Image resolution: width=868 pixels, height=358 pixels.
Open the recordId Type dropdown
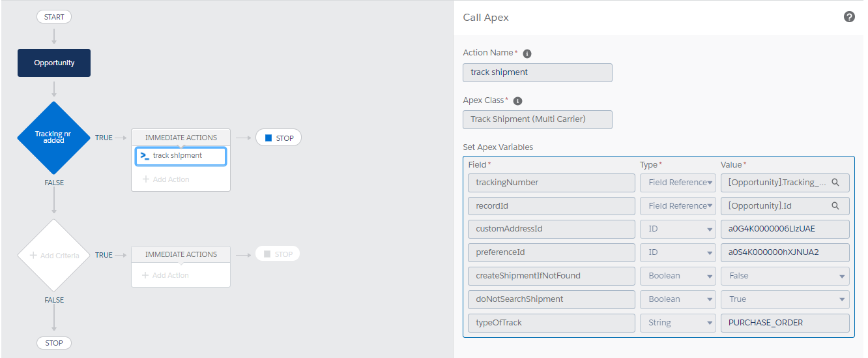coord(678,206)
